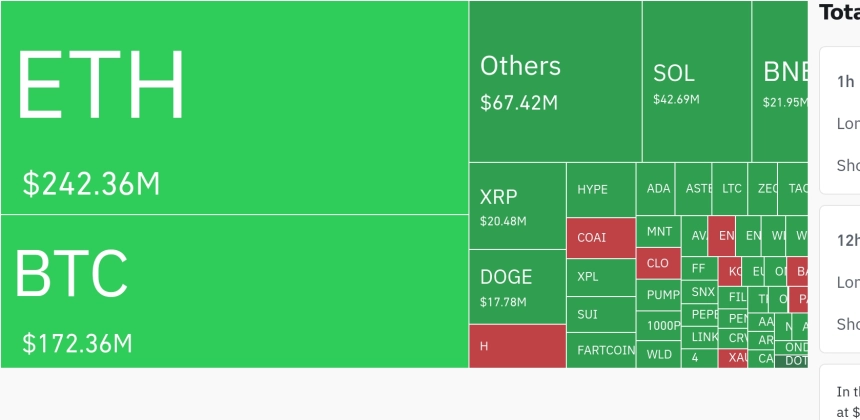Select the LTC heatmap cell
This screenshot has height=420, width=860.
tap(732, 189)
